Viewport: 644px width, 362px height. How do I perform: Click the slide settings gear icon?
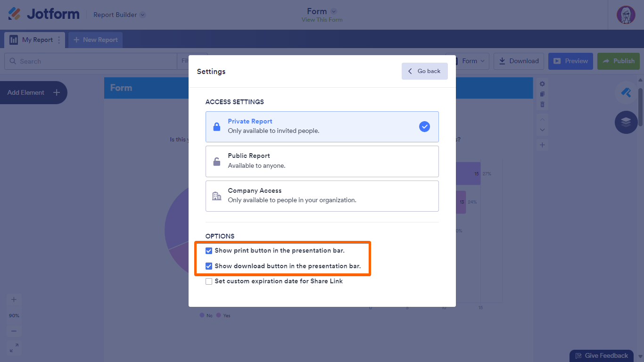542,83
